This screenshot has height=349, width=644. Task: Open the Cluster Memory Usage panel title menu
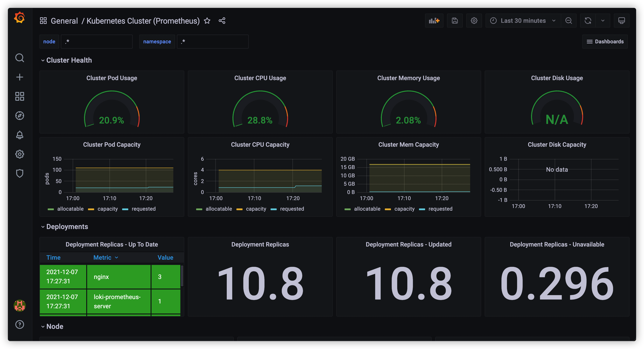(x=408, y=78)
